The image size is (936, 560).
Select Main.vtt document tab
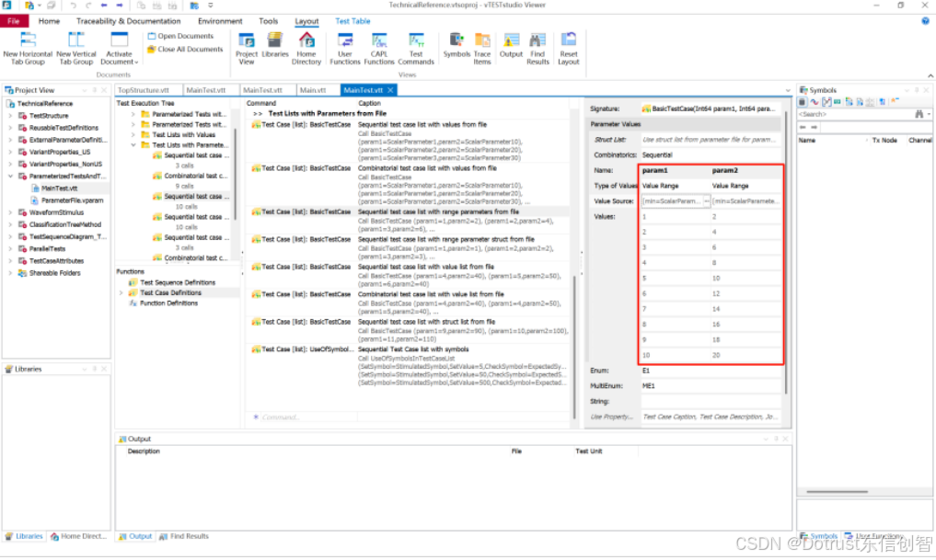(x=313, y=90)
